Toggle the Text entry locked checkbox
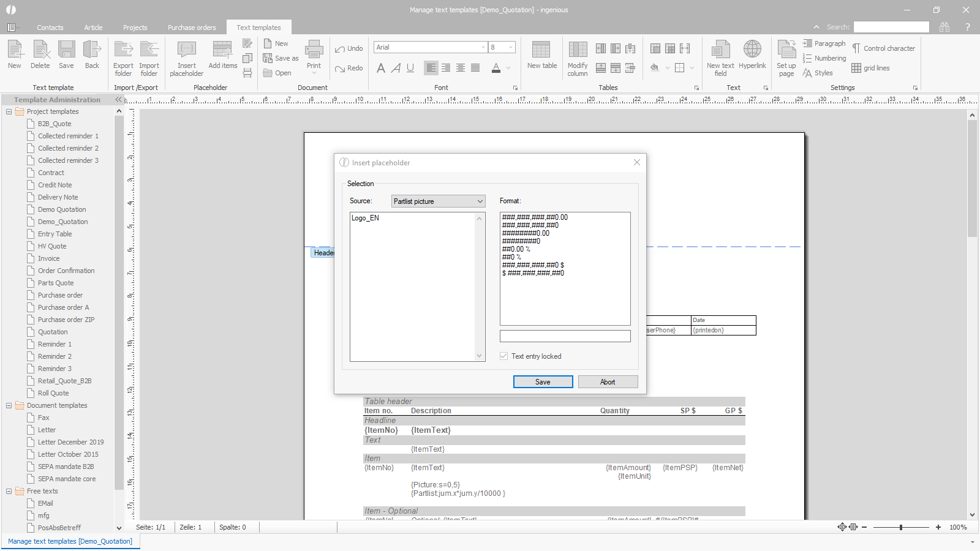The width and height of the screenshot is (980, 551). (x=504, y=356)
